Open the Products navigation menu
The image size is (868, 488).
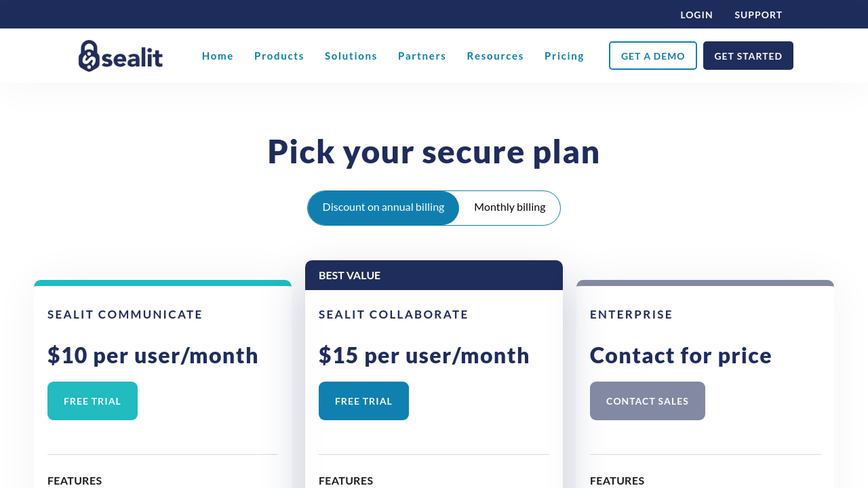(x=279, y=56)
